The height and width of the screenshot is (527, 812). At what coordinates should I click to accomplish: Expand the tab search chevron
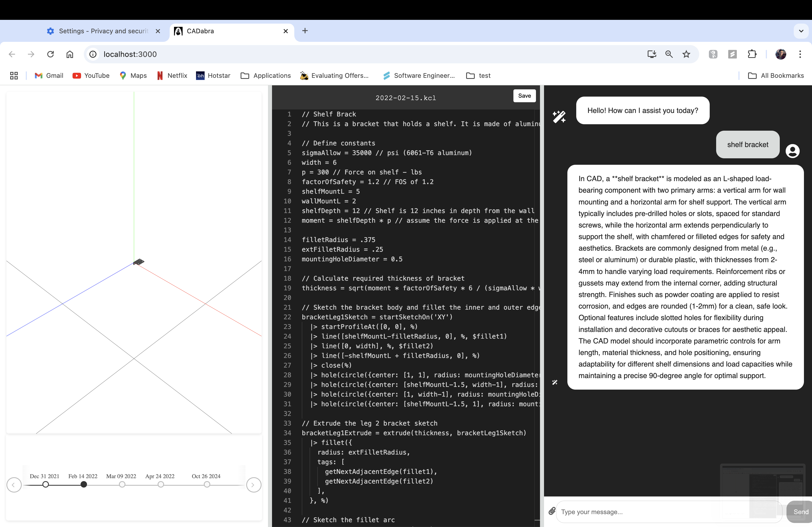[x=801, y=31]
